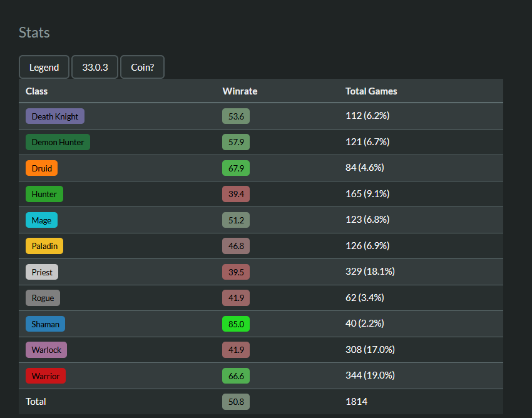This screenshot has width=532, height=418.
Task: Select the Shaman class tag
Action: coord(46,324)
